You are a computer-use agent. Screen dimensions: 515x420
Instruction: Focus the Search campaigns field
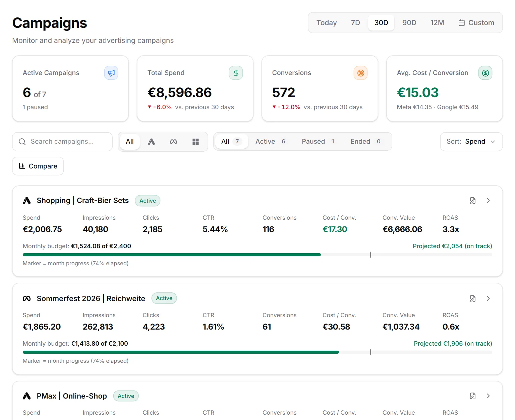click(62, 142)
